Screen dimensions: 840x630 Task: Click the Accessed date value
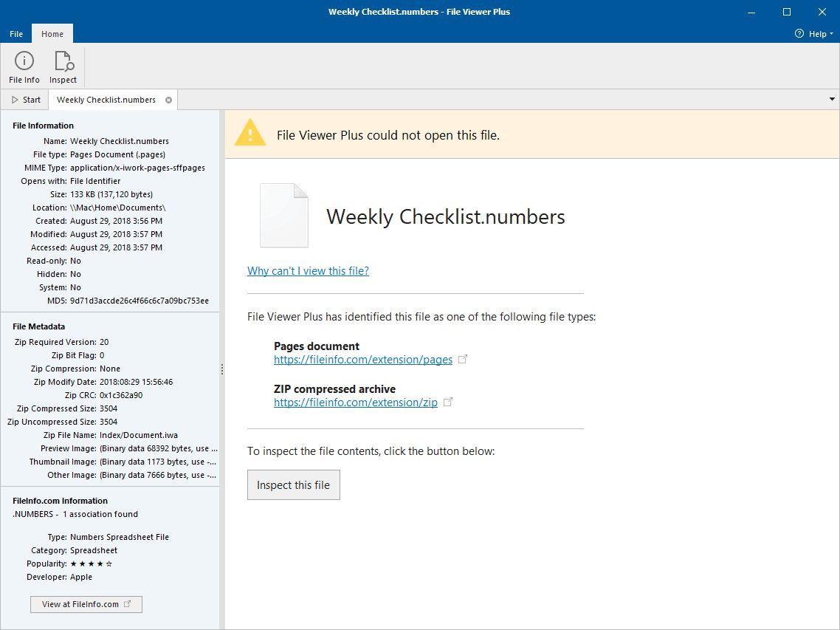coord(116,247)
